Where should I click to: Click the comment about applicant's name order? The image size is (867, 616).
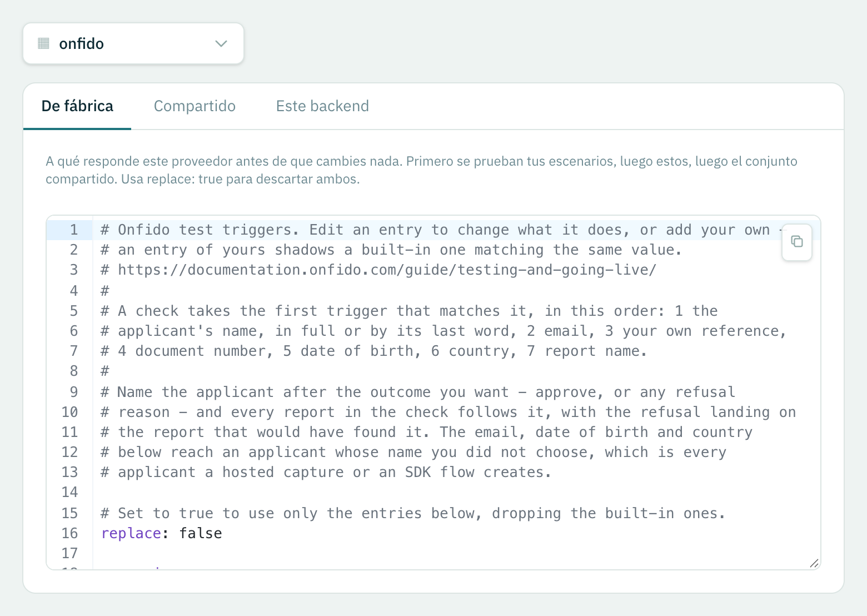(x=443, y=331)
